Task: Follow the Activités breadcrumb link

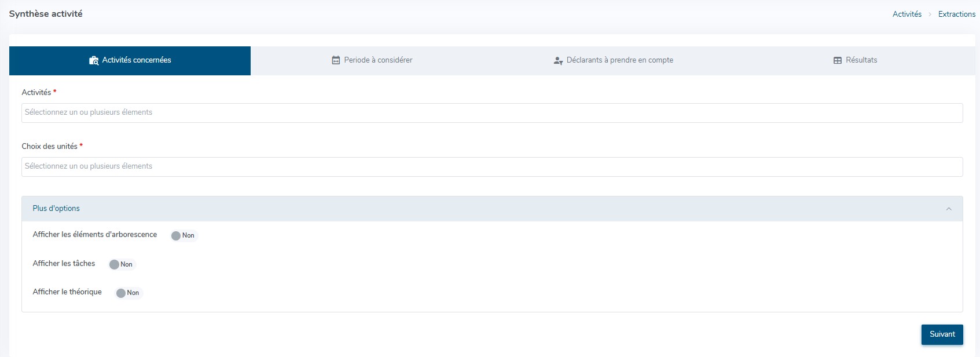Action: point(906,14)
